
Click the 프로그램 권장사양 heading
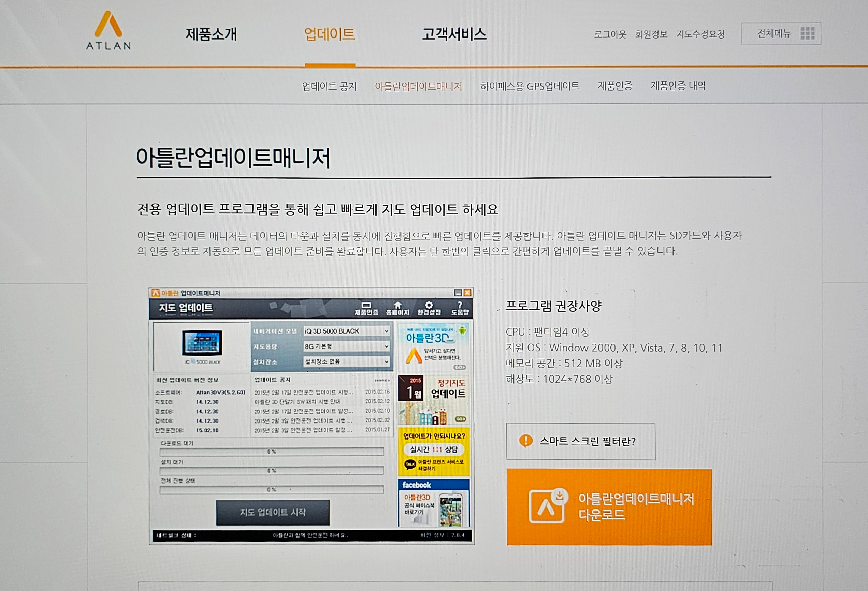[x=553, y=306]
